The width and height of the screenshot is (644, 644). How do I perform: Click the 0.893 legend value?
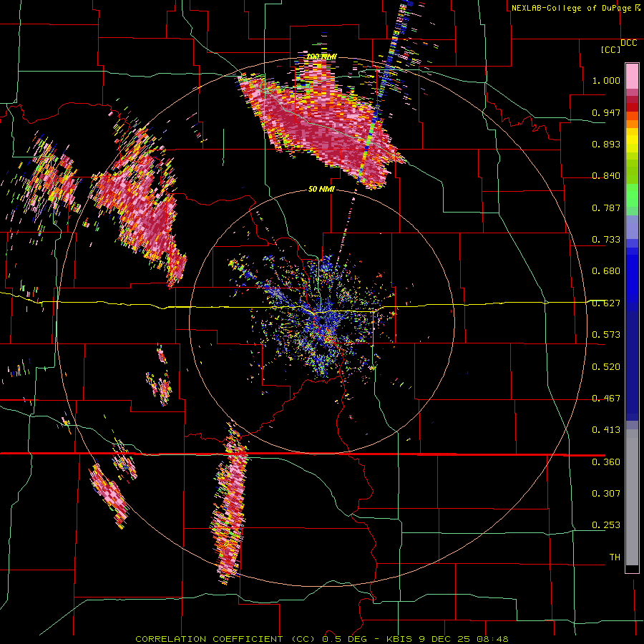[x=606, y=144]
